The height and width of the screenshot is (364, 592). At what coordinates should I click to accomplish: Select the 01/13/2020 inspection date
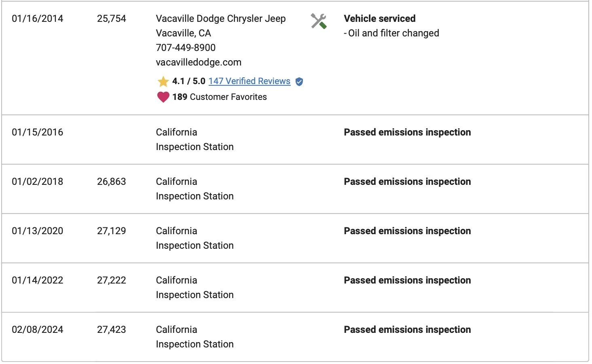pyautogui.click(x=38, y=231)
